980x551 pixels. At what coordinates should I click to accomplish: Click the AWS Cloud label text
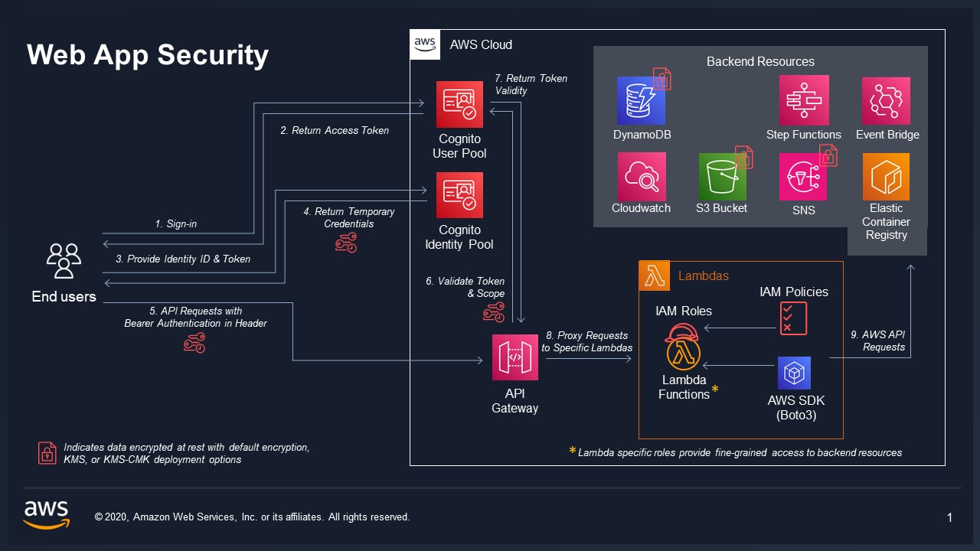481,44
